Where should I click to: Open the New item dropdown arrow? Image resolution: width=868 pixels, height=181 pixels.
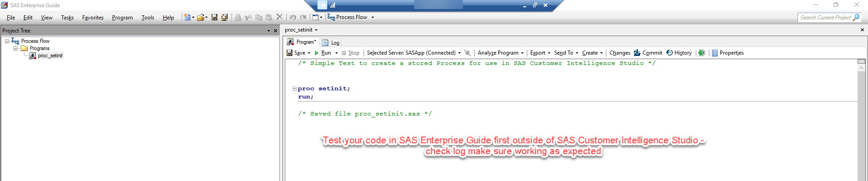(193, 18)
